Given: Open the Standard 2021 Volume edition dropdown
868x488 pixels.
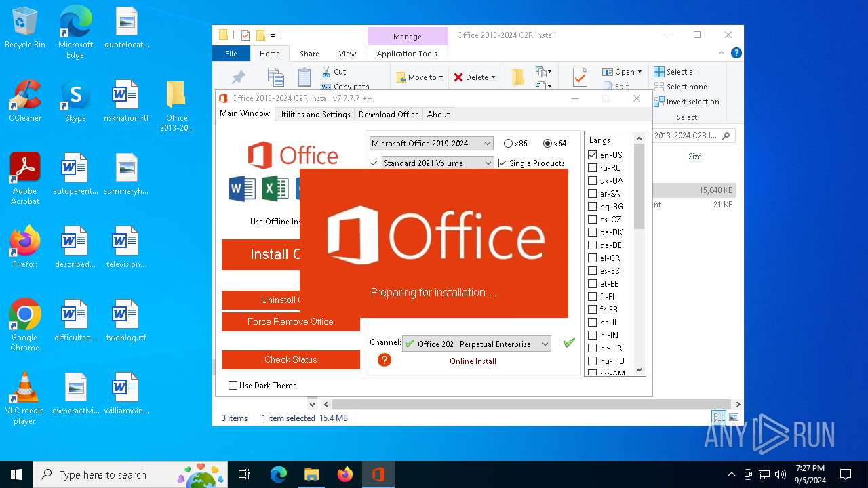Looking at the screenshot, I should tap(437, 163).
